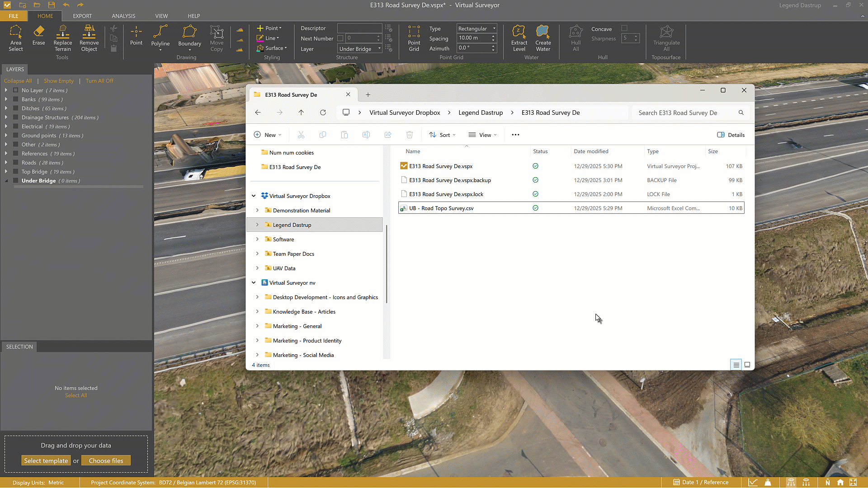Open the Replace Terrain tool
This screenshot has width=868, height=488.
pos(62,38)
